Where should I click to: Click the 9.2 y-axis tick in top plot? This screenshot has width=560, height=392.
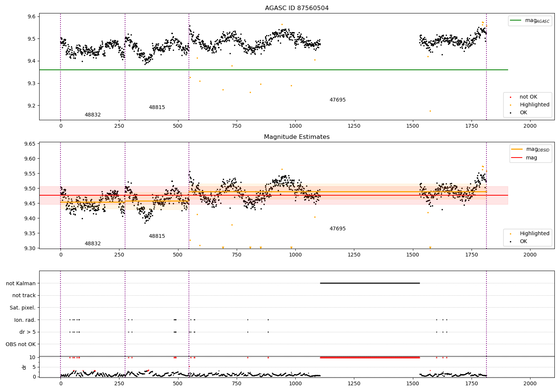point(31,106)
